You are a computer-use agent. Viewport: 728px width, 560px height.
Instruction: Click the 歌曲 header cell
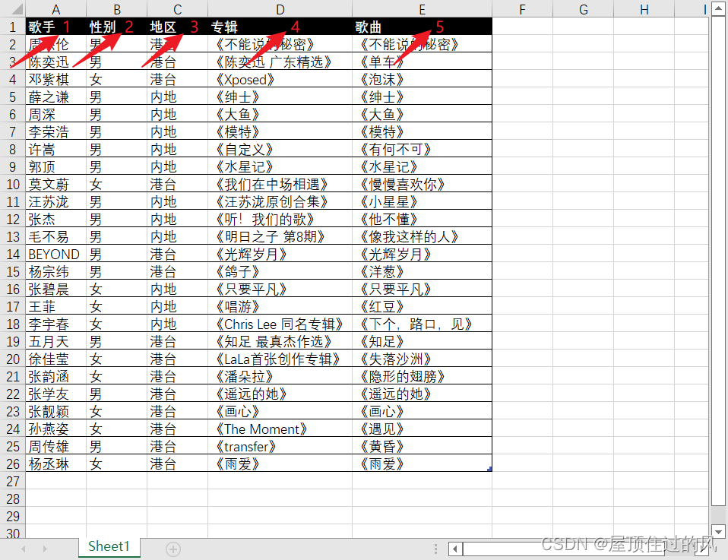click(x=422, y=27)
